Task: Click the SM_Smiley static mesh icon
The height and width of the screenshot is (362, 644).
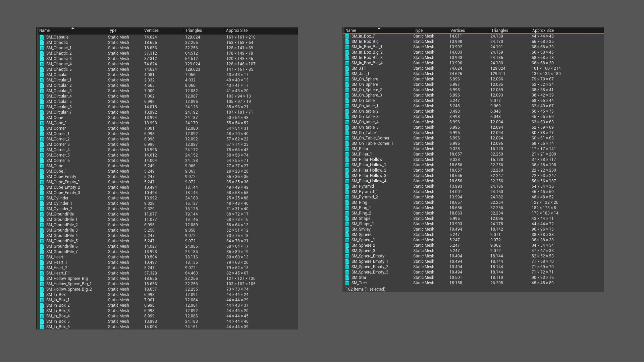Action: pyautogui.click(x=348, y=229)
